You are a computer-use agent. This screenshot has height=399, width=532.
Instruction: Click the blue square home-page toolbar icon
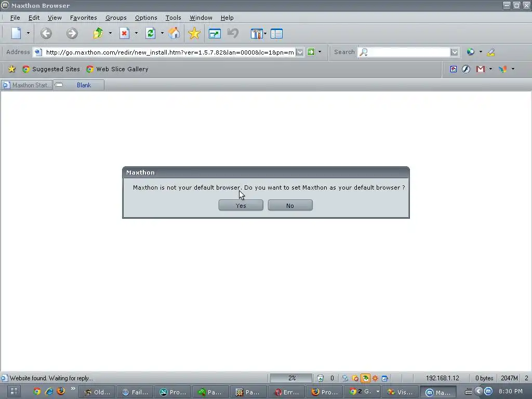(x=453, y=69)
